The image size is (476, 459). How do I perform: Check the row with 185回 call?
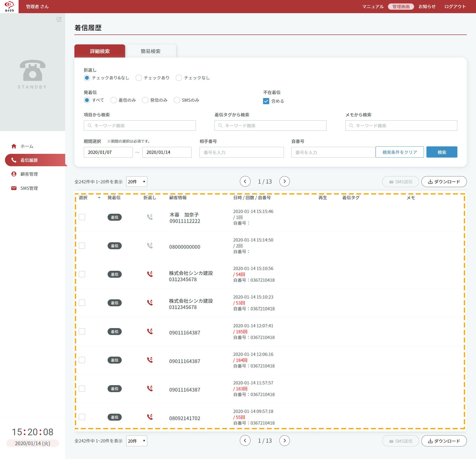(82, 331)
